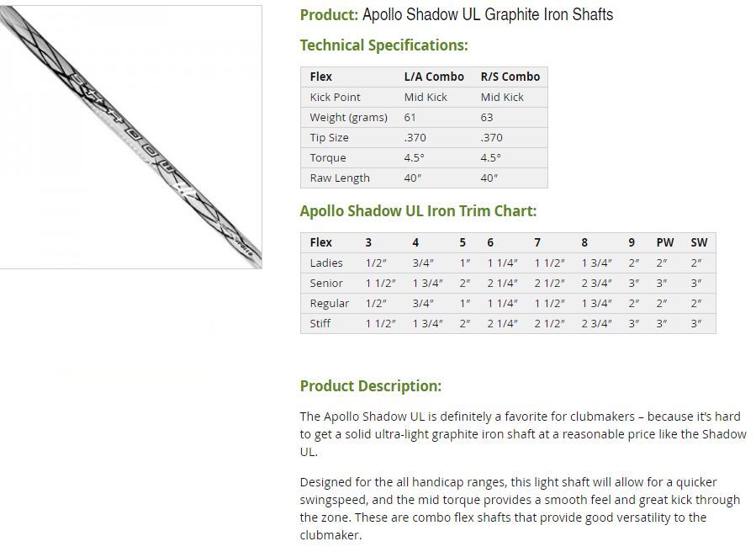Select the Apollo Shadow UL Graphite Iron Shafts title
This screenshot has width=756, height=552.
click(x=488, y=14)
